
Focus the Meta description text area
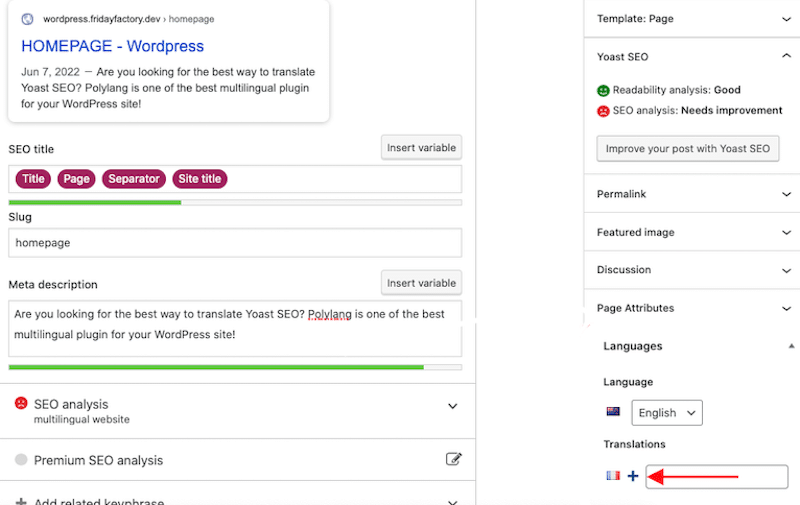click(x=235, y=329)
